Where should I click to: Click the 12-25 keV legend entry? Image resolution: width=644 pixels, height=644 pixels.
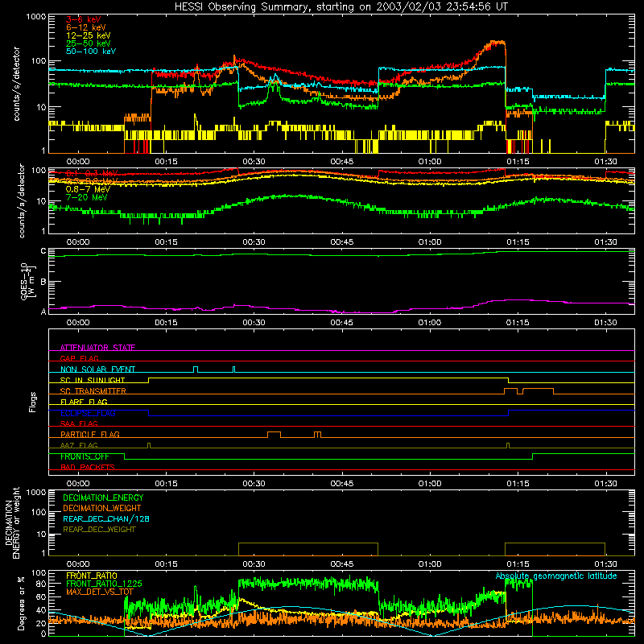(88, 35)
